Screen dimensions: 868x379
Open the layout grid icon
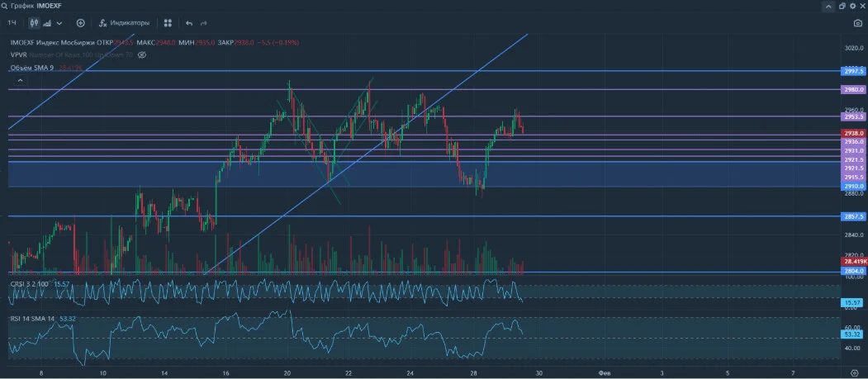(x=168, y=23)
